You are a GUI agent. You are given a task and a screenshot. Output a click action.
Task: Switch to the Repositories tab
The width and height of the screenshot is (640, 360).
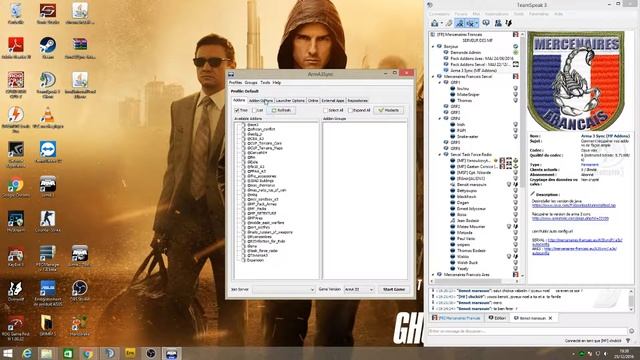[358, 100]
